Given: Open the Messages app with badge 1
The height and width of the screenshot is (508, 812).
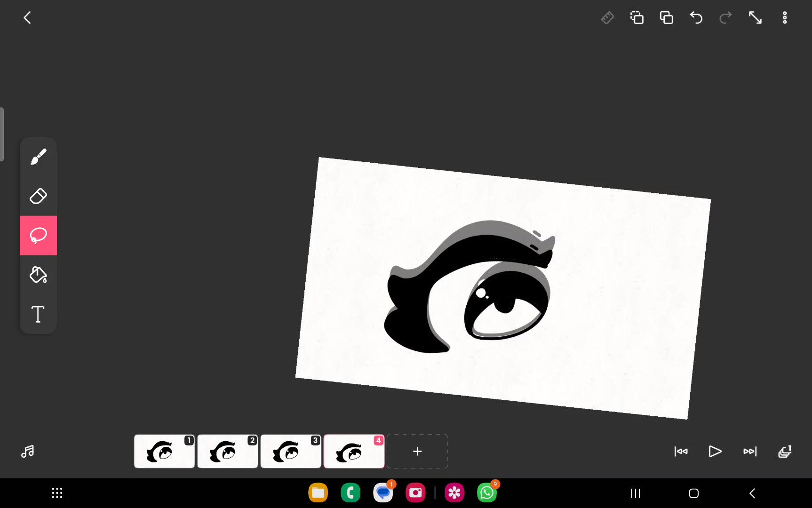Looking at the screenshot, I should pyautogui.click(x=383, y=493).
